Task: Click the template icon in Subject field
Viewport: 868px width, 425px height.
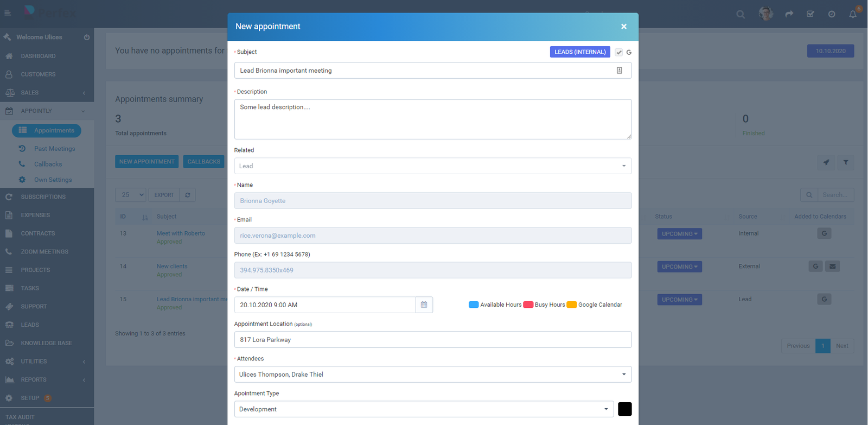Action: point(619,71)
